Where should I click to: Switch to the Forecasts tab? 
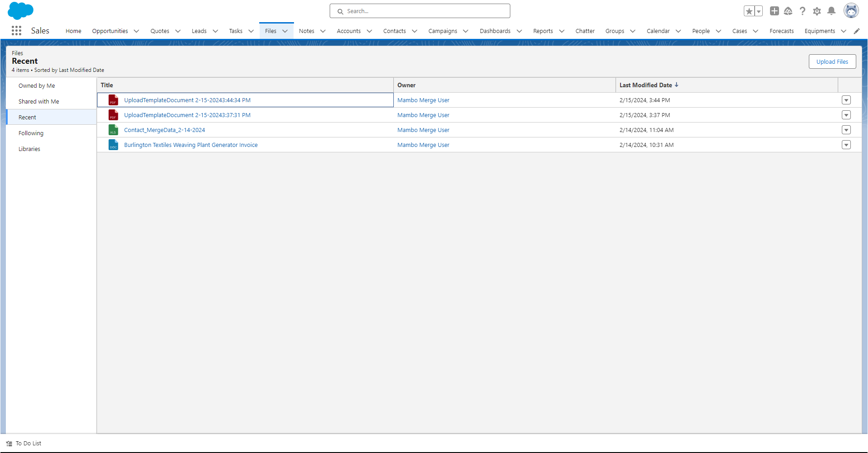[x=782, y=31]
